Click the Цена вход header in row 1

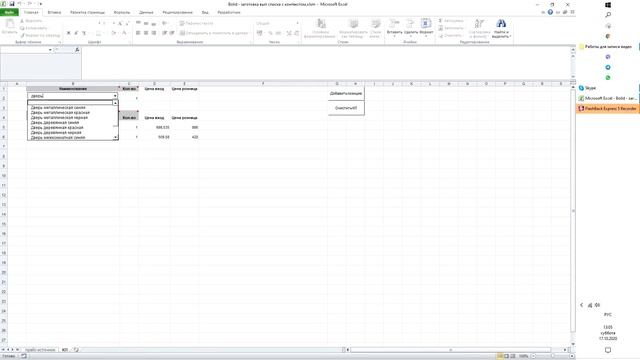pyautogui.click(x=154, y=89)
